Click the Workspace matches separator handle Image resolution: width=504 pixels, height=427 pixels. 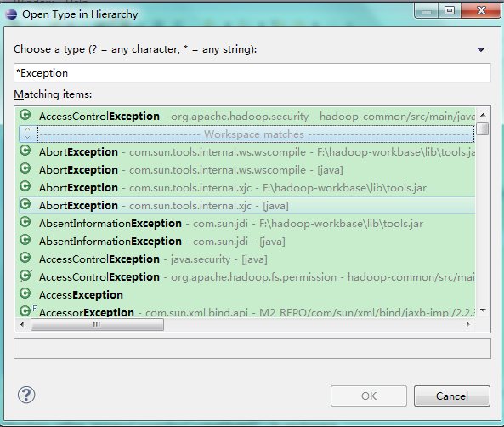[x=28, y=134]
